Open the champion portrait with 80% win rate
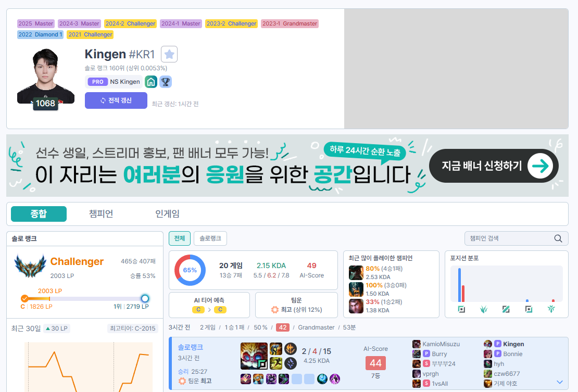 [x=356, y=273]
